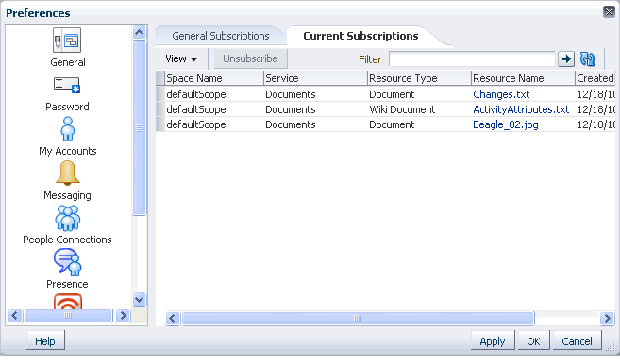Click the General label in sidebar
Screen dimensions: 620x364
(68, 62)
